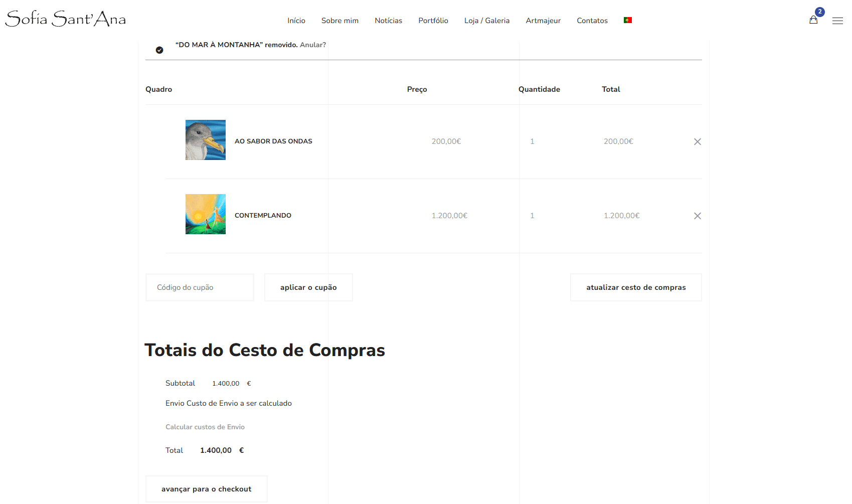Image resolution: width=852 pixels, height=504 pixels.
Task: Navigate to Portfólio
Action: click(433, 21)
